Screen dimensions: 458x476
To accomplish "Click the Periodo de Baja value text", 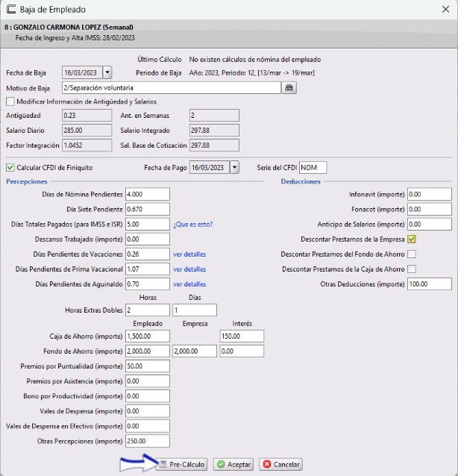I will click(x=252, y=73).
